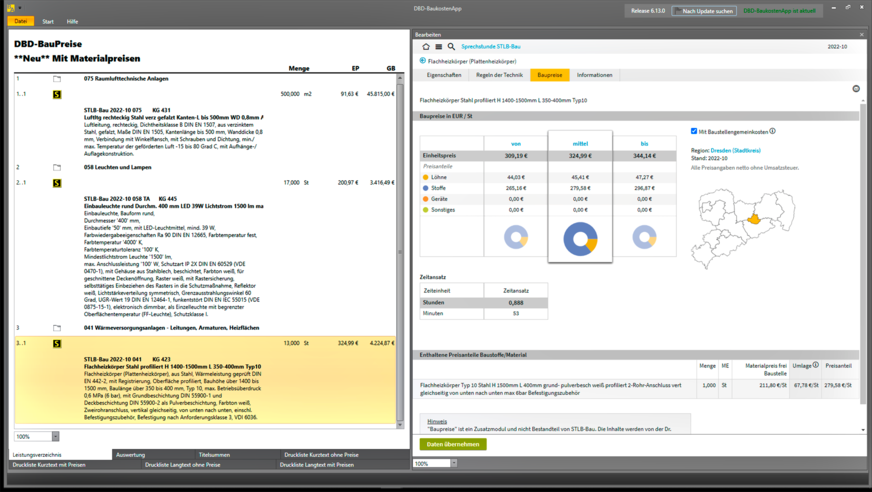Click the info icon beside Umlage column
Screen dimensions: 872x492
point(816,365)
